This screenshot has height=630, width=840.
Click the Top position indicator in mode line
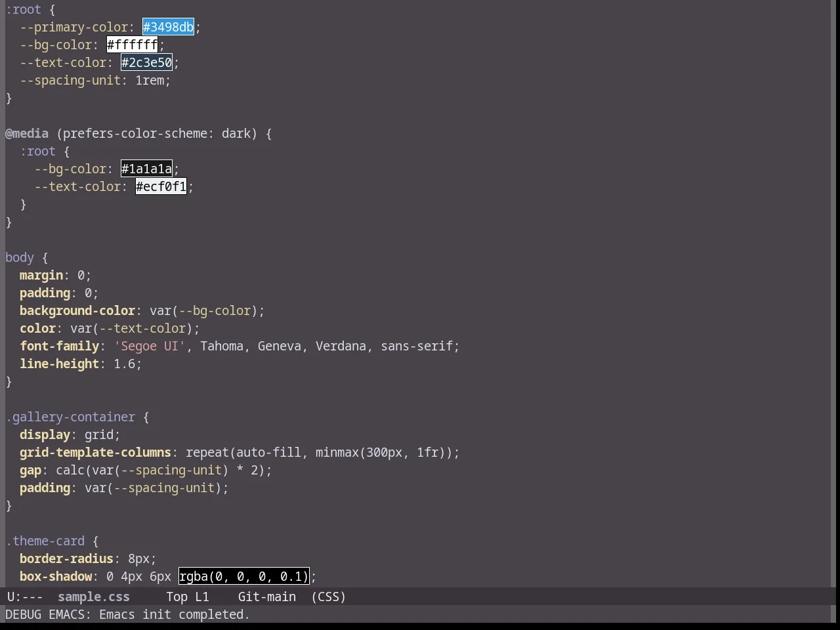click(177, 597)
